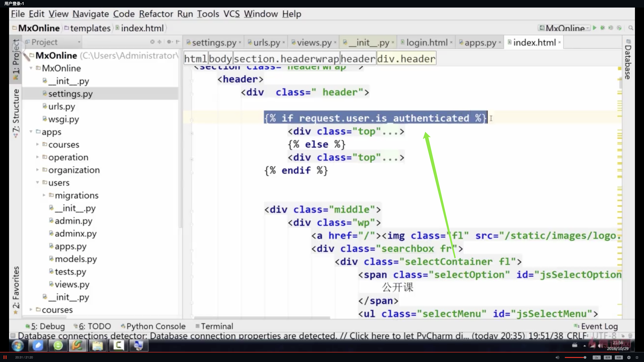Open the Refactor menu
644x362 pixels.
(x=156, y=14)
